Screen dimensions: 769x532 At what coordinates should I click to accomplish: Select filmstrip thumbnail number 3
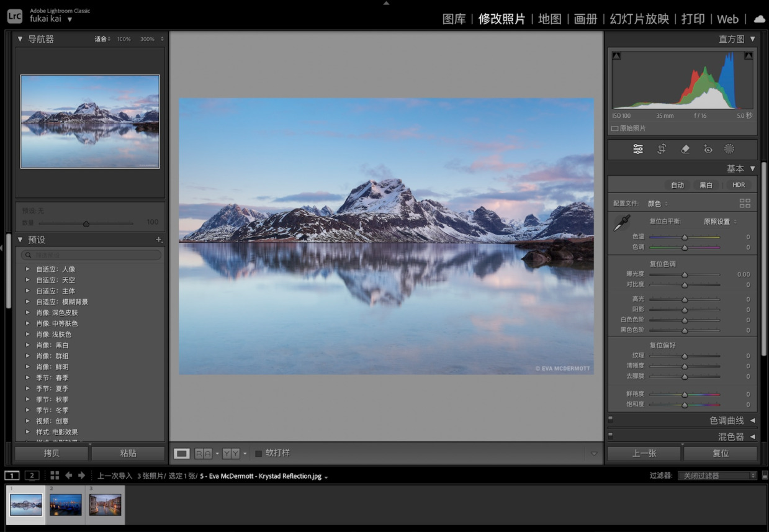105,505
